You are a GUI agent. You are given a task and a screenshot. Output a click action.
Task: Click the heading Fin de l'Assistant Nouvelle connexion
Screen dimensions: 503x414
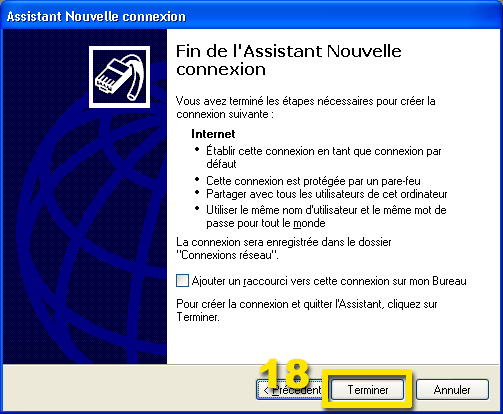[289, 60]
